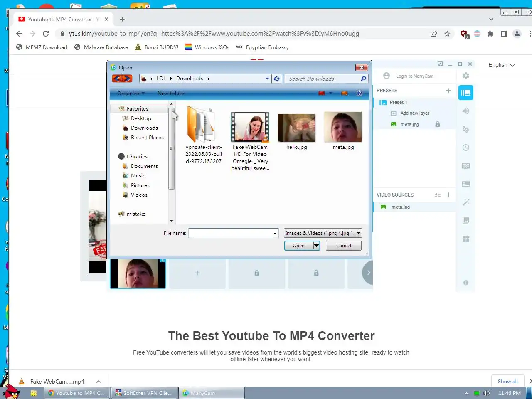Open Fake WebCam download options chevron

(99, 381)
